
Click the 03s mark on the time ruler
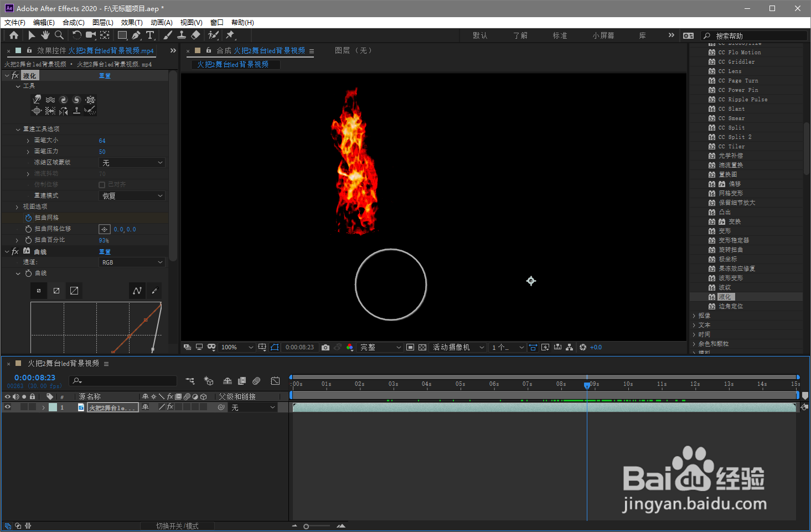point(393,384)
